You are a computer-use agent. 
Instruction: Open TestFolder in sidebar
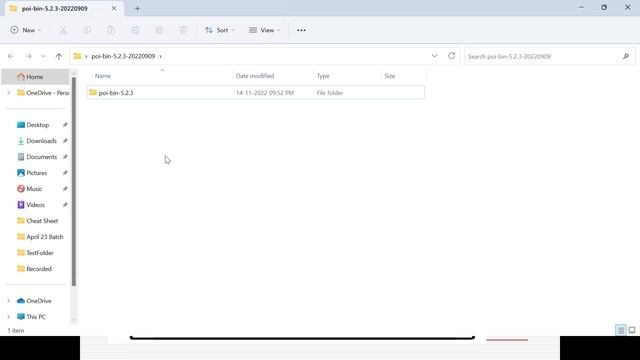coord(35,253)
